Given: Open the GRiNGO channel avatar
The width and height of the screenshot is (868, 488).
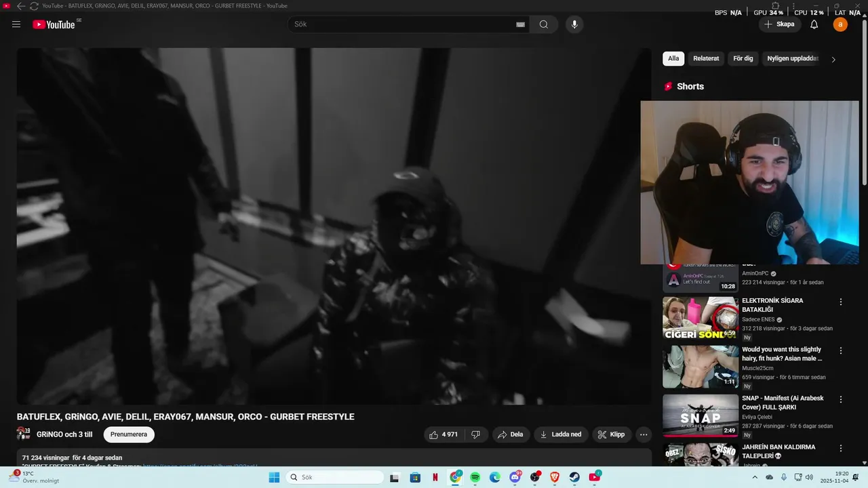Looking at the screenshot, I should pos(24,434).
